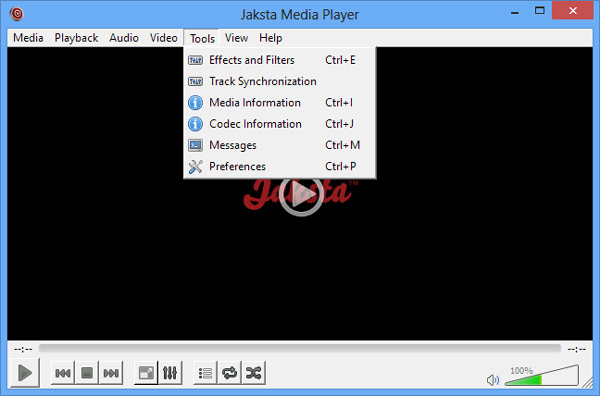
Task: Click the window resize grip corner
Action: (587, 381)
